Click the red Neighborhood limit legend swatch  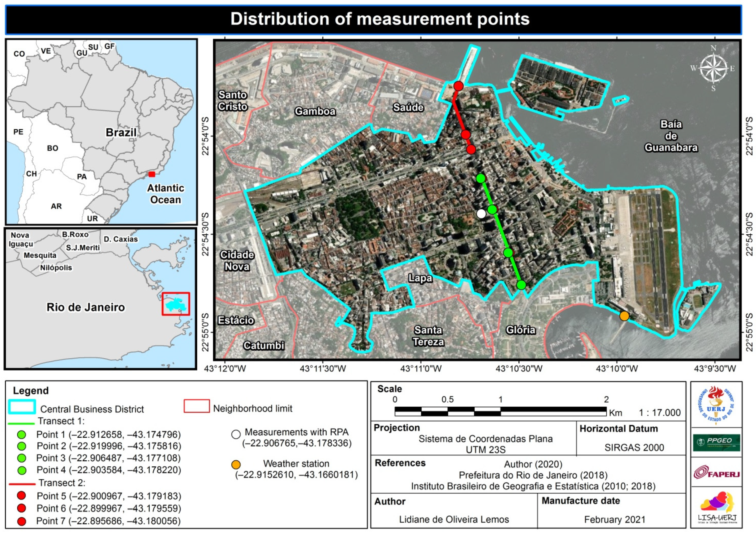coord(196,406)
